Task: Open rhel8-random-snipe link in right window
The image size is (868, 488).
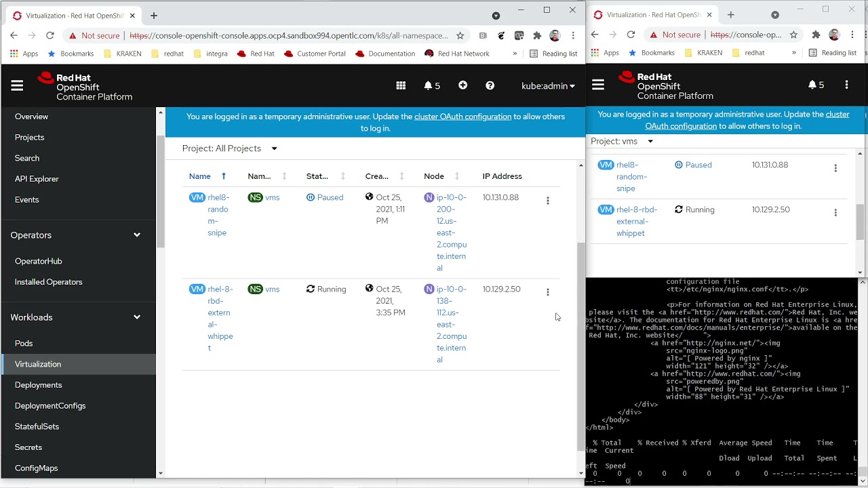Action: click(631, 177)
